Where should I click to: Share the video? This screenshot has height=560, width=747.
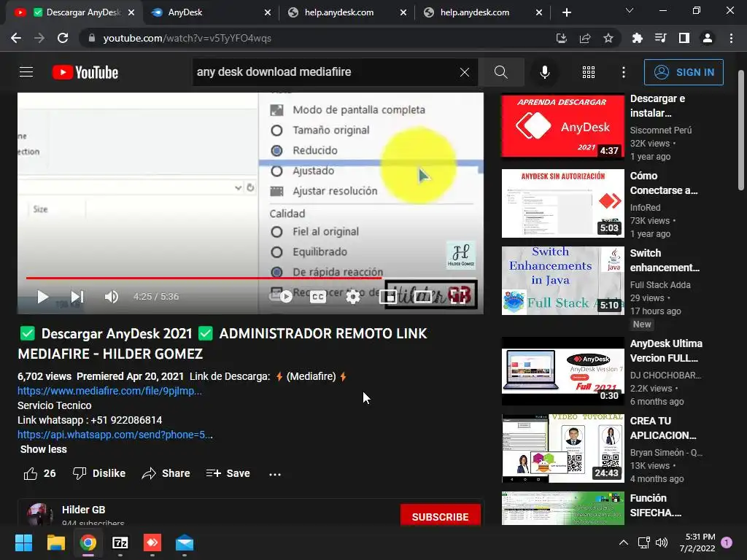pyautogui.click(x=166, y=473)
